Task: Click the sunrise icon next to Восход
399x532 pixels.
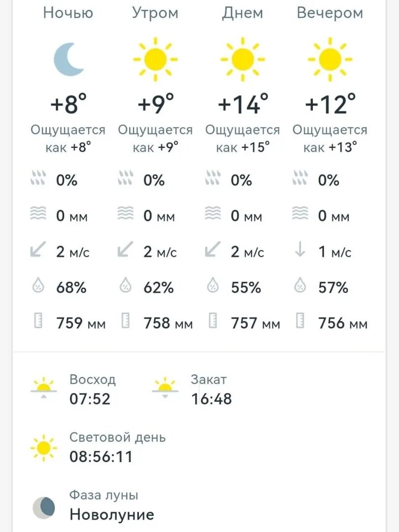Action: [x=43, y=387]
